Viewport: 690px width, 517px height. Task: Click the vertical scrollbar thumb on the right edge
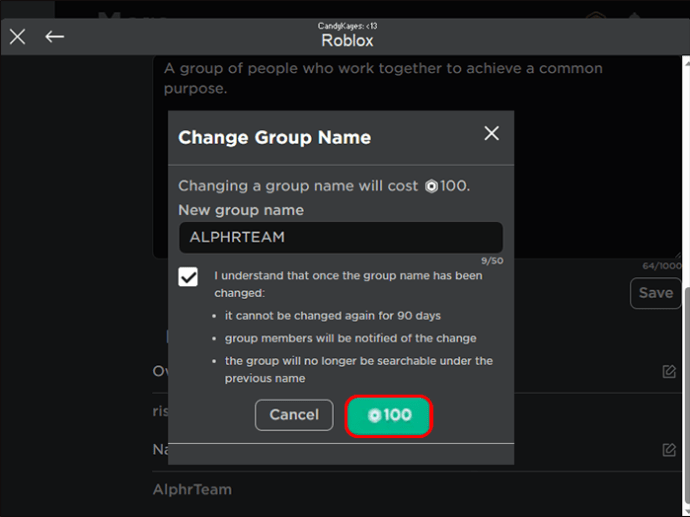[x=686, y=396]
